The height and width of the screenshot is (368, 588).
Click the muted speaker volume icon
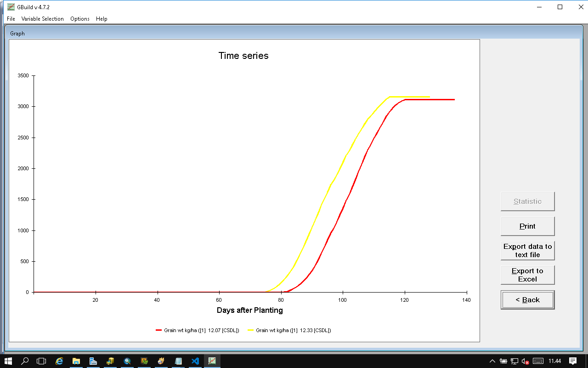(x=525, y=361)
